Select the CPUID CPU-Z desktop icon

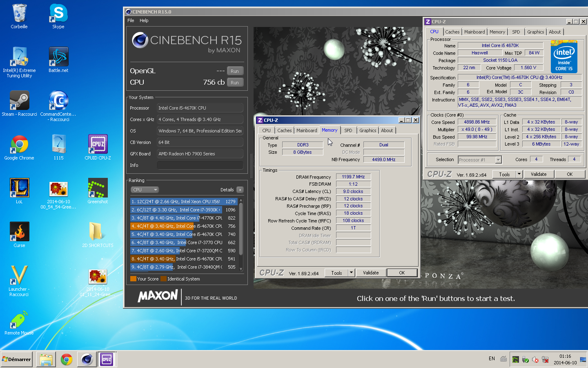point(98,147)
